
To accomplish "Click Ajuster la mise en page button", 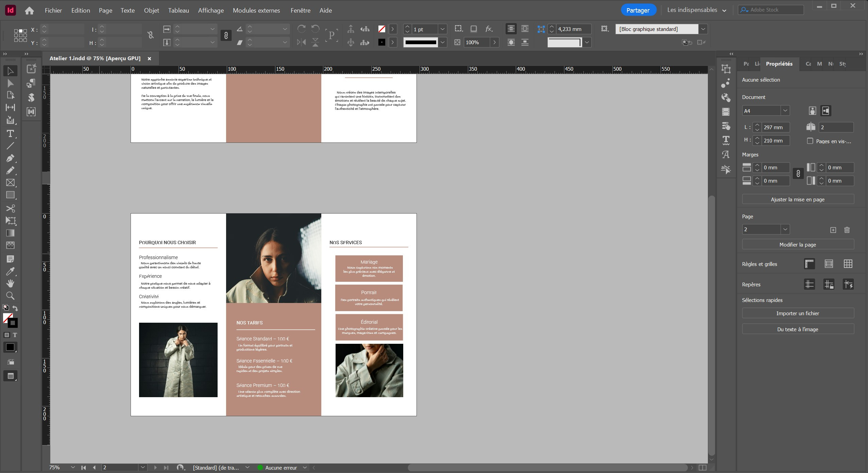I will pyautogui.click(x=798, y=199).
